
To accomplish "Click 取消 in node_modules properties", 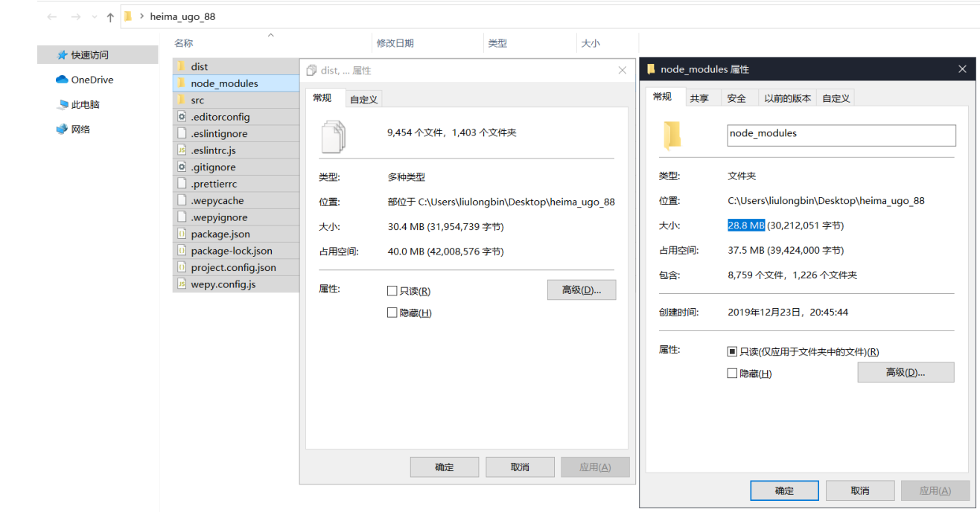I will [860, 490].
